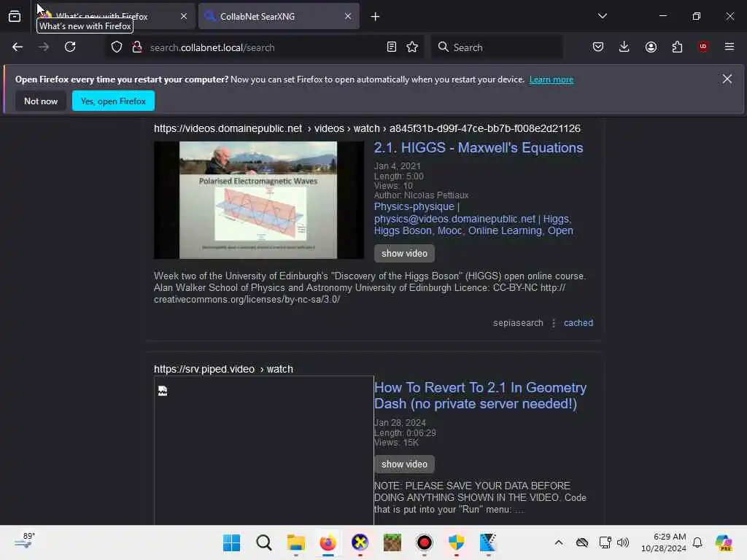Open uBlock Origin extension icon
747x560 pixels.
pos(703,47)
